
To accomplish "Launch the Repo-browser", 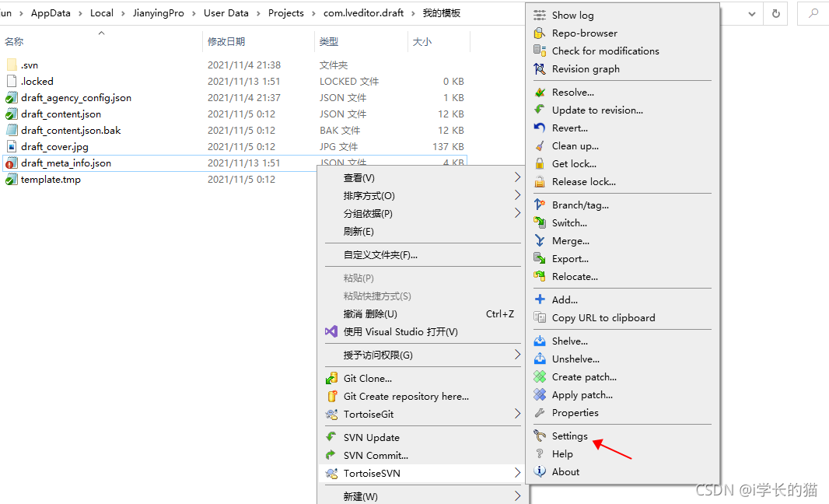I will 583,33.
